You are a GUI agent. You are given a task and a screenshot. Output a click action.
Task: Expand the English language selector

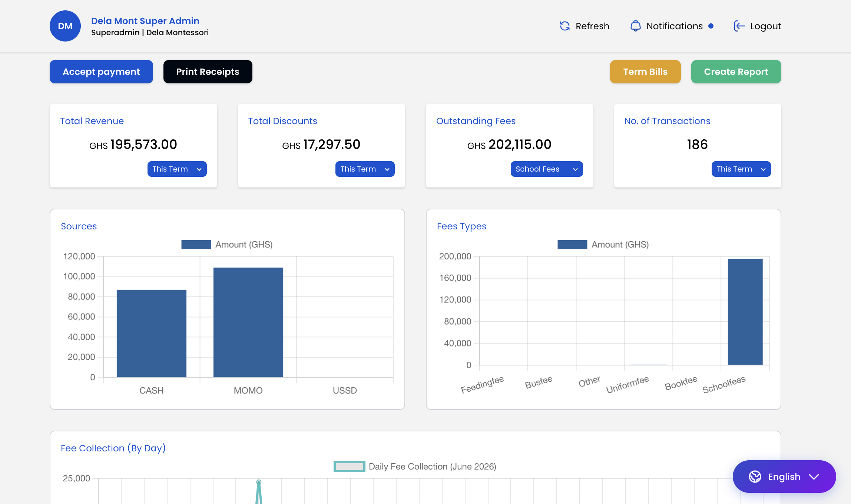(784, 477)
